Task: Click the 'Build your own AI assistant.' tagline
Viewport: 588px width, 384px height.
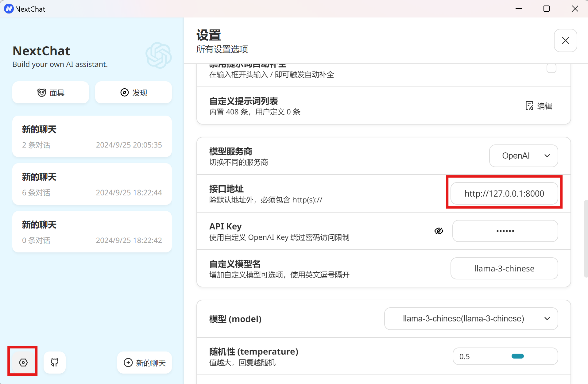Action: tap(60, 64)
